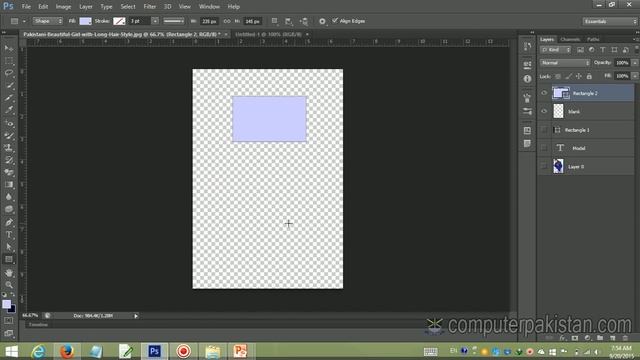Filter layers by type layers icon

603,50
